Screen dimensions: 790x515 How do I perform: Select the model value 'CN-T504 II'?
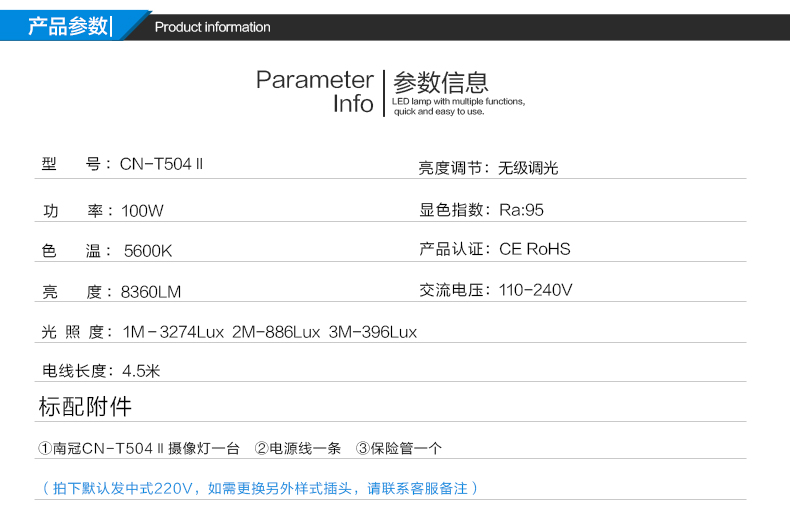pyautogui.click(x=161, y=164)
